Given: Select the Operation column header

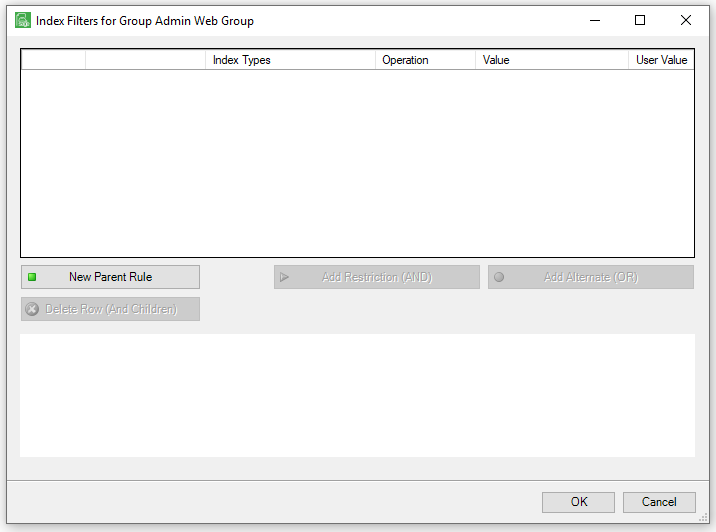Looking at the screenshot, I should pyautogui.click(x=425, y=60).
